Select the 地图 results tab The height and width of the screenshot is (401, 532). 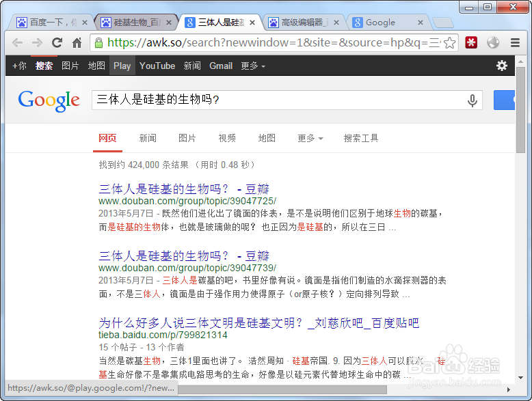[267, 138]
